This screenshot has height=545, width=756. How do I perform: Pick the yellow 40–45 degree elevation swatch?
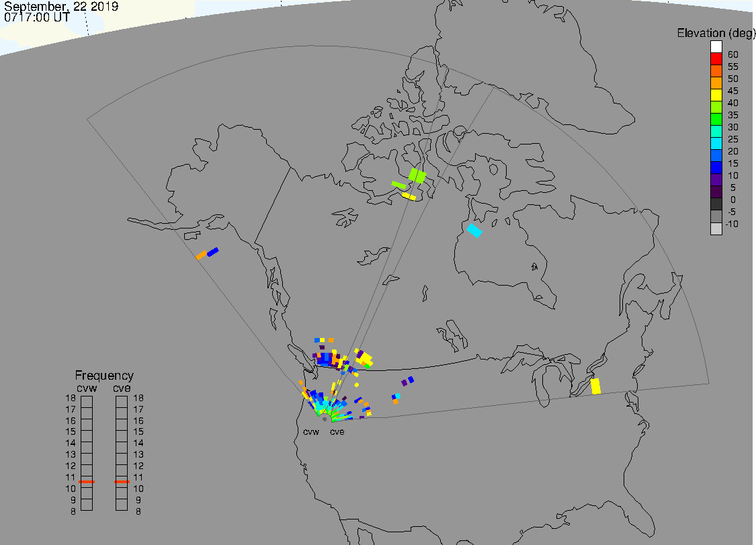click(716, 95)
